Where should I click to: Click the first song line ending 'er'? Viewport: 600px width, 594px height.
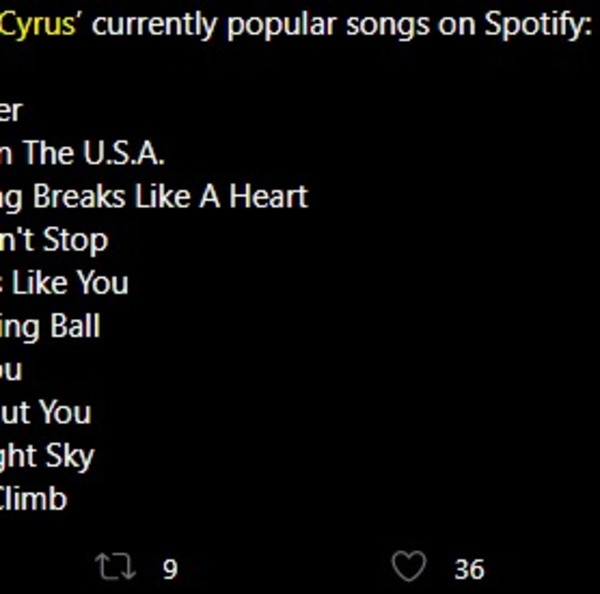pyautogui.click(x=11, y=110)
